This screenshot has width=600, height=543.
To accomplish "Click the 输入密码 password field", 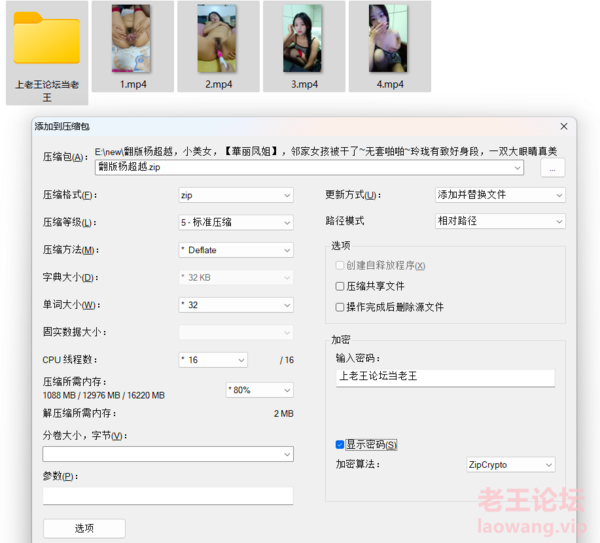I will [x=445, y=378].
